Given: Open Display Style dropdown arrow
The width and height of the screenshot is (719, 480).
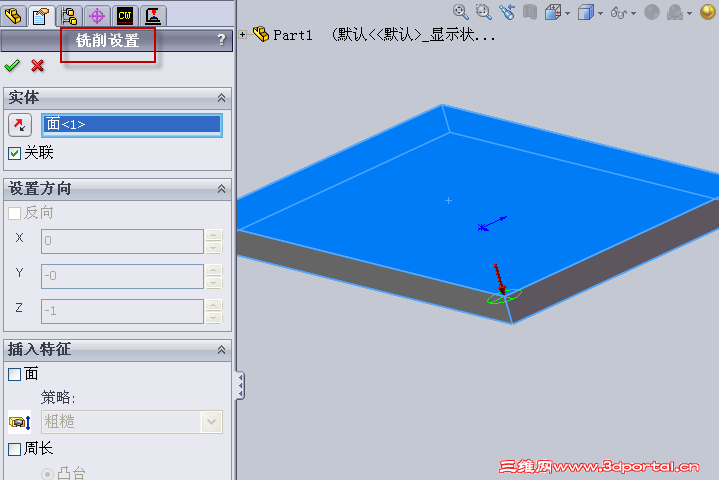Looking at the screenshot, I should coord(601,14).
